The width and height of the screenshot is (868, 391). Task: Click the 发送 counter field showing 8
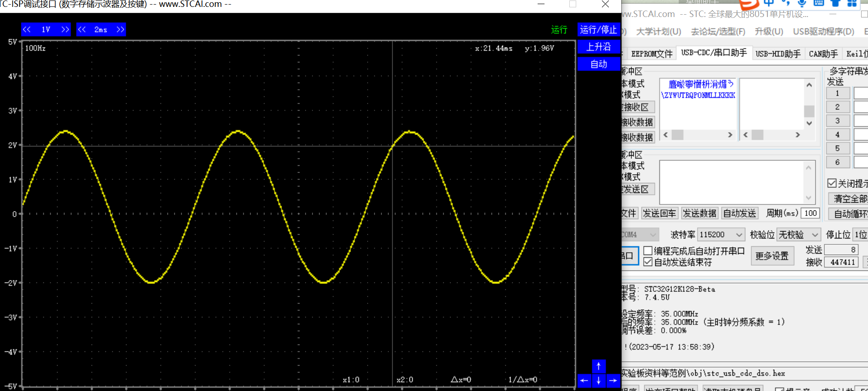click(x=841, y=249)
